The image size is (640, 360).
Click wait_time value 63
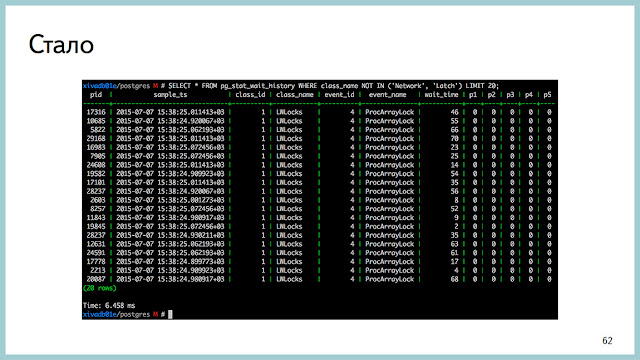(455, 244)
